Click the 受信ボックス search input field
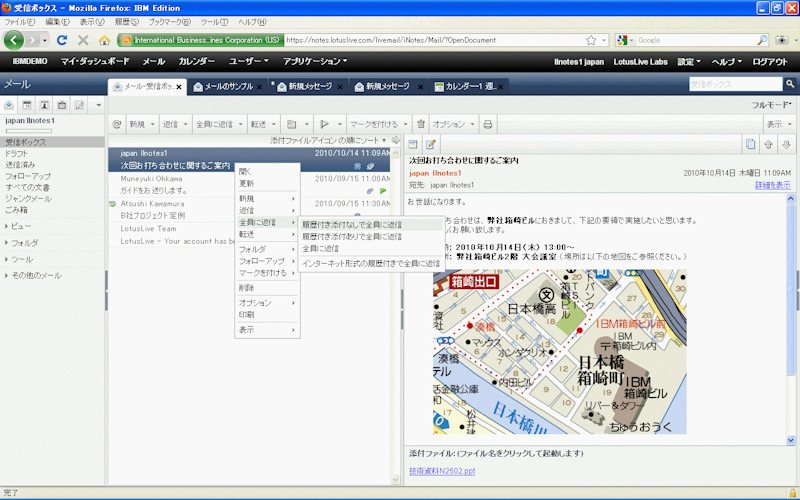800x500 pixels. click(735, 84)
